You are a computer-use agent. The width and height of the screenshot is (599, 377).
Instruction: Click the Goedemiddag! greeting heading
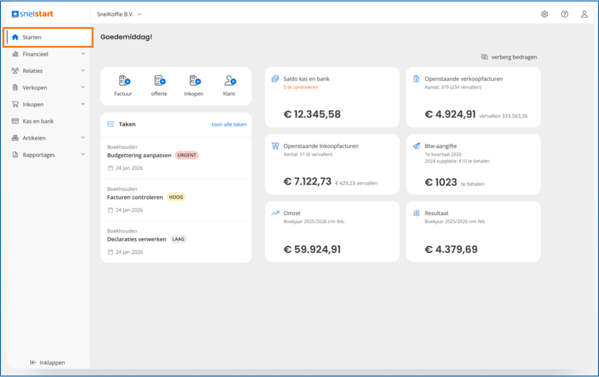126,37
